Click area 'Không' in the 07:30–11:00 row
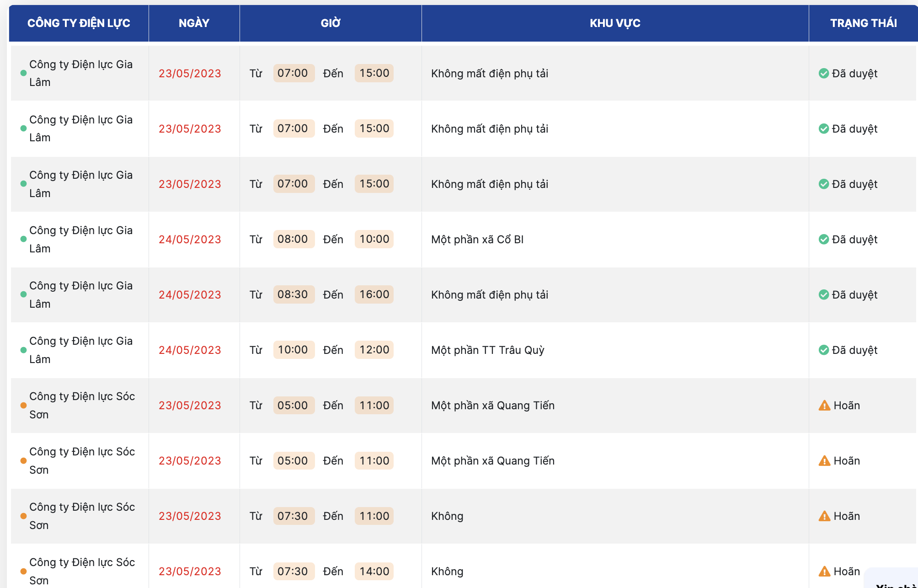Image resolution: width=918 pixels, height=588 pixels. pyautogui.click(x=447, y=516)
